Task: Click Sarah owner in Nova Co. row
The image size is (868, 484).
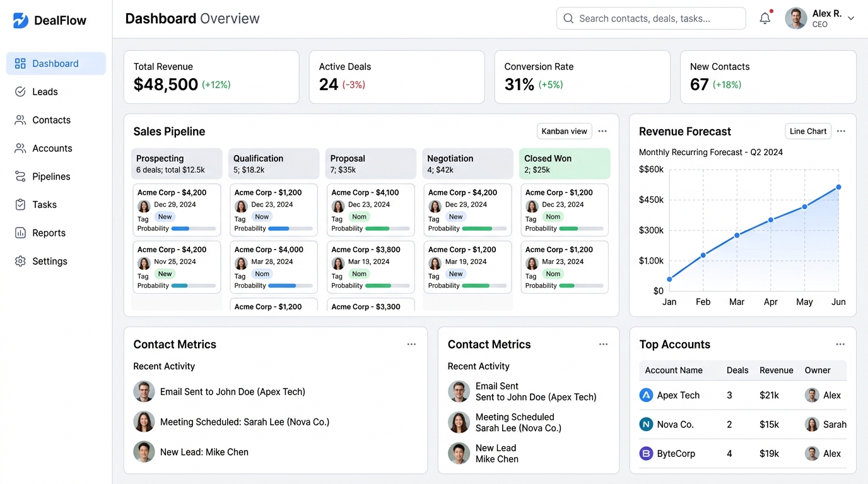Action: coord(826,424)
